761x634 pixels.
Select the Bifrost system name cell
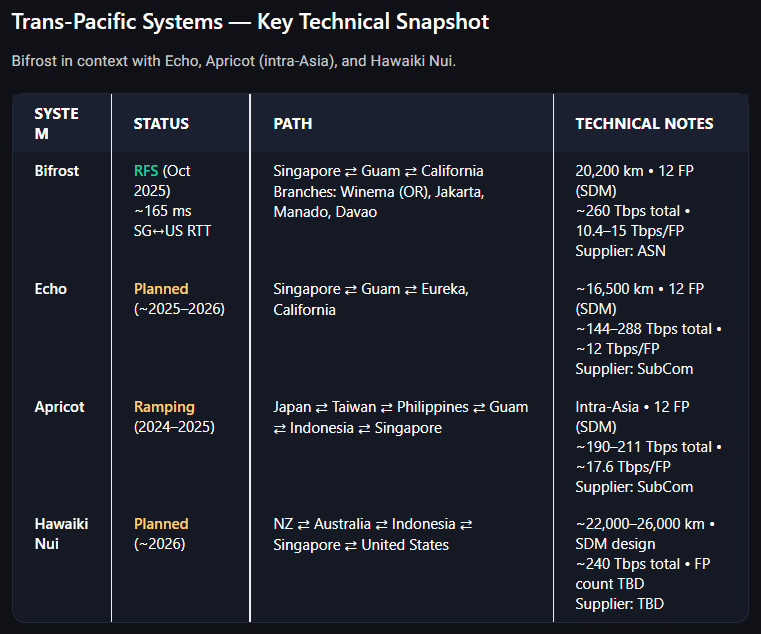click(x=56, y=171)
